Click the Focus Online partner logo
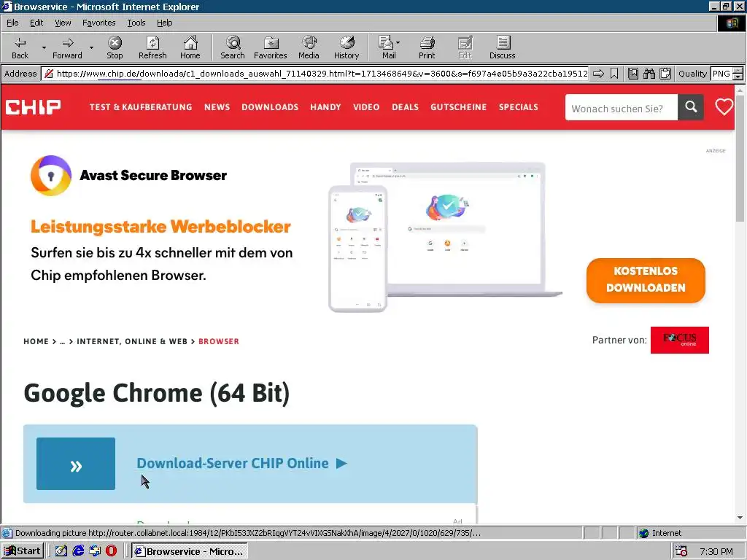747x560 pixels. (x=679, y=340)
